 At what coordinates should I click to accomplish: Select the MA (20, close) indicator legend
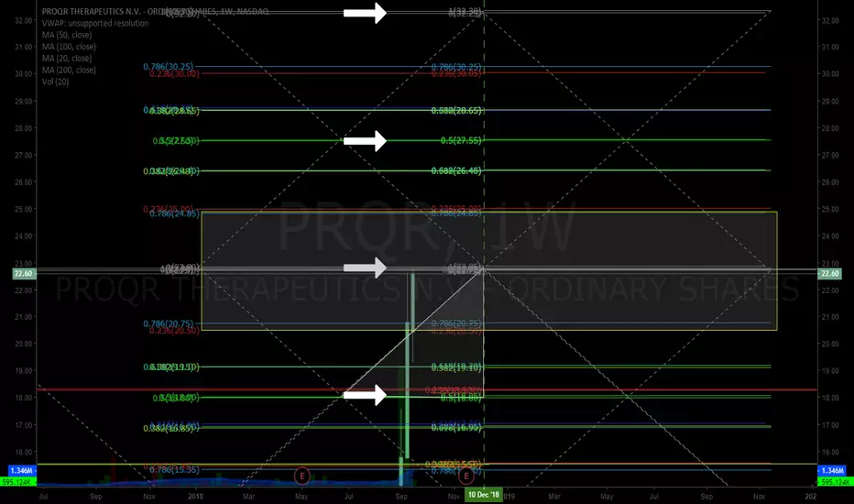(67, 59)
